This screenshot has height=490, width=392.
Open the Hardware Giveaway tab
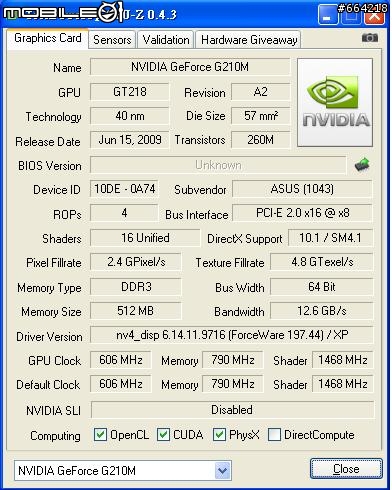[x=249, y=40]
